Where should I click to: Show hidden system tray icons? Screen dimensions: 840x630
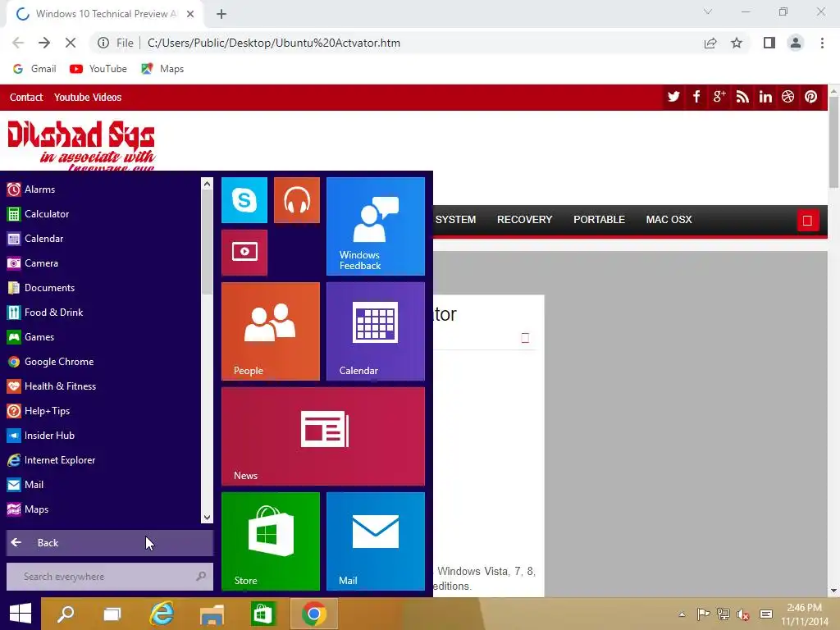click(682, 614)
